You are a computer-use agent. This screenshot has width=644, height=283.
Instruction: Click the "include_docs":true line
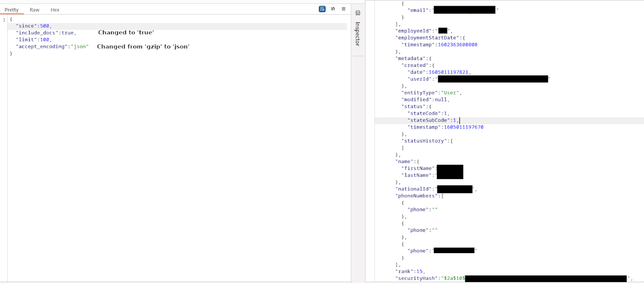tap(46, 33)
